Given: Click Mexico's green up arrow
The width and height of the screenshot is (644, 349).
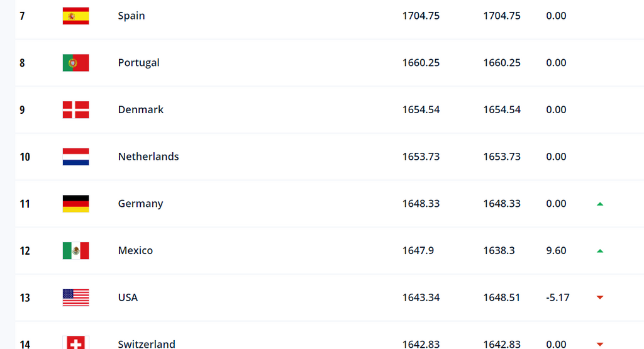Looking at the screenshot, I should [x=600, y=251].
